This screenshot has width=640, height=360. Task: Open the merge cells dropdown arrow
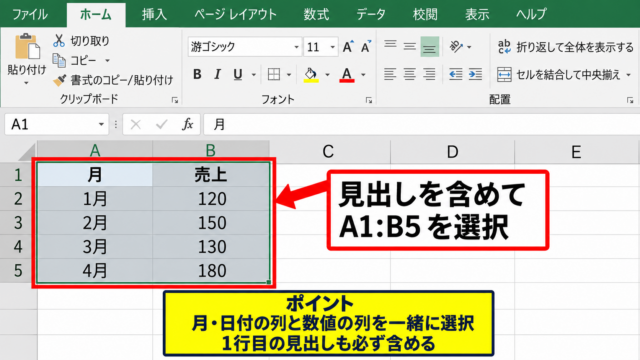click(629, 75)
